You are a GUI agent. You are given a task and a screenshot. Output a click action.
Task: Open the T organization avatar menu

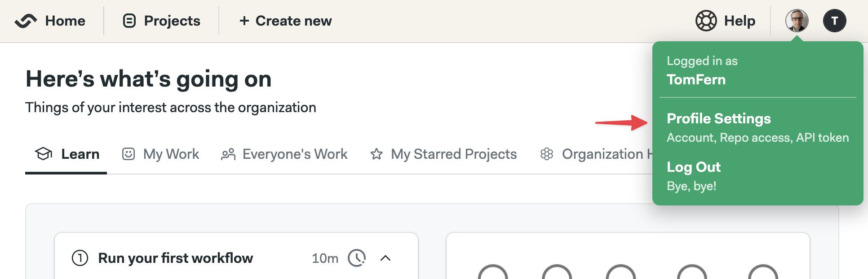point(835,21)
